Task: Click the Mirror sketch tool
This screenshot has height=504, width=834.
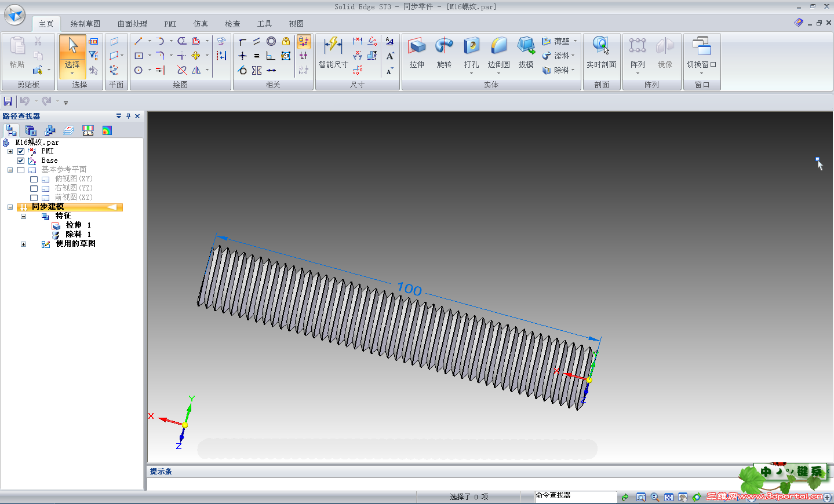Action: tap(196, 70)
